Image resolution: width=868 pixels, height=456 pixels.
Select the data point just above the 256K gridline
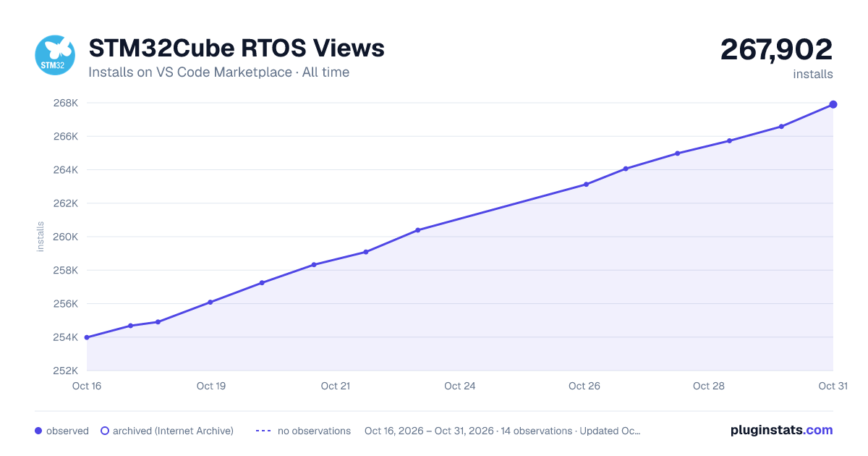[210, 302]
